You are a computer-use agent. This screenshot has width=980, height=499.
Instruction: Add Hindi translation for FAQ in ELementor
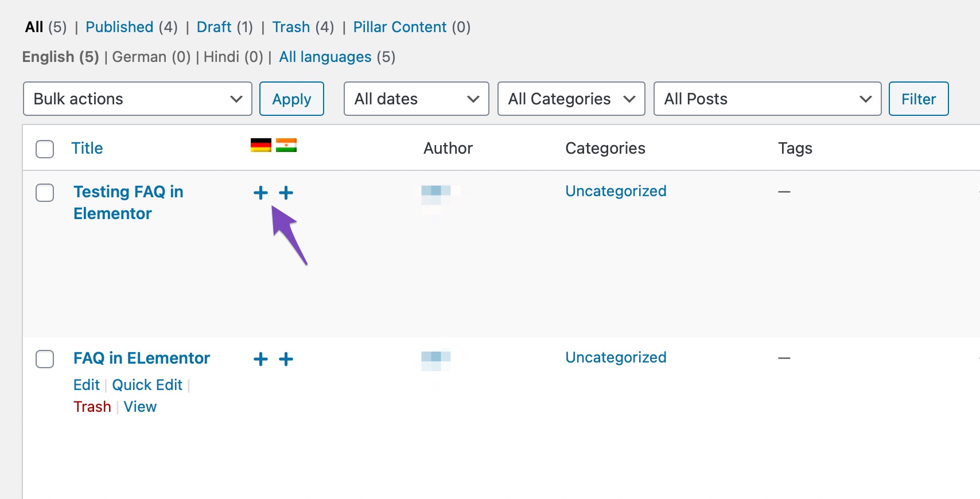click(286, 359)
